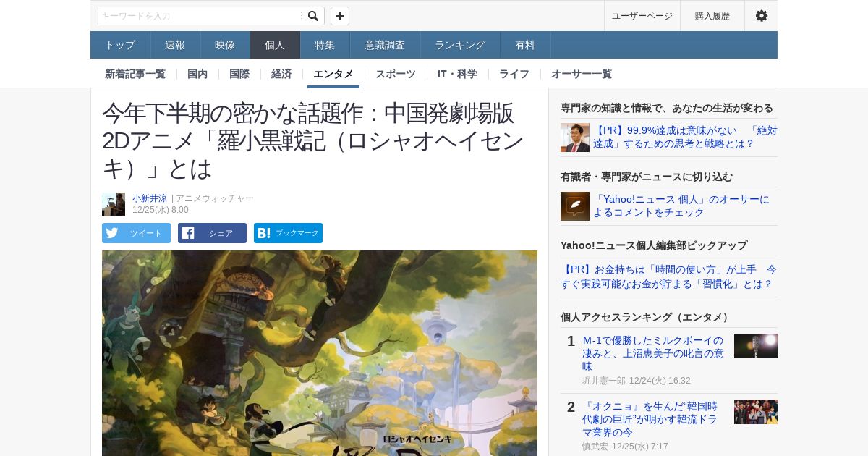This screenshot has height=456, width=868.
Task: Click the search magnifier icon
Action: coord(313,16)
